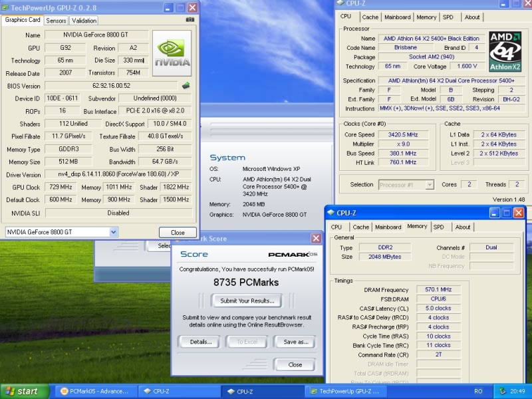The image size is (532, 399).
Task: Open Cache tab in top CPU-Z window
Action: [x=370, y=17]
